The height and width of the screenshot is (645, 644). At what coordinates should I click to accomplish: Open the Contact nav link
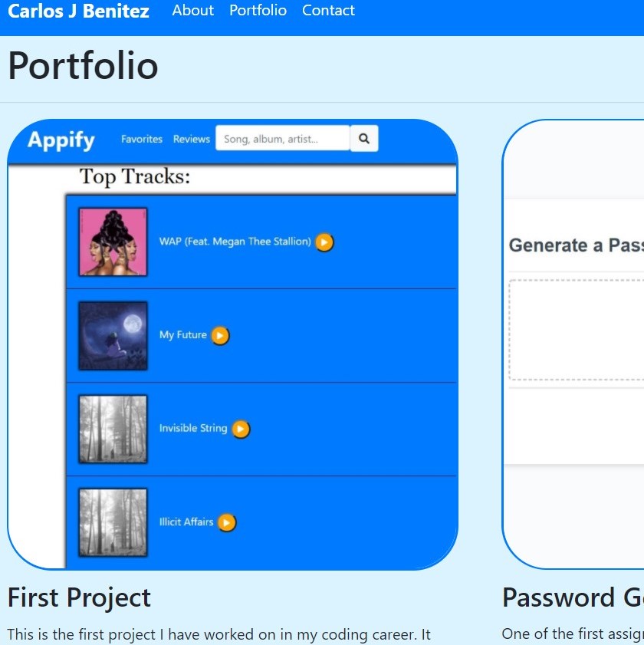point(328,10)
